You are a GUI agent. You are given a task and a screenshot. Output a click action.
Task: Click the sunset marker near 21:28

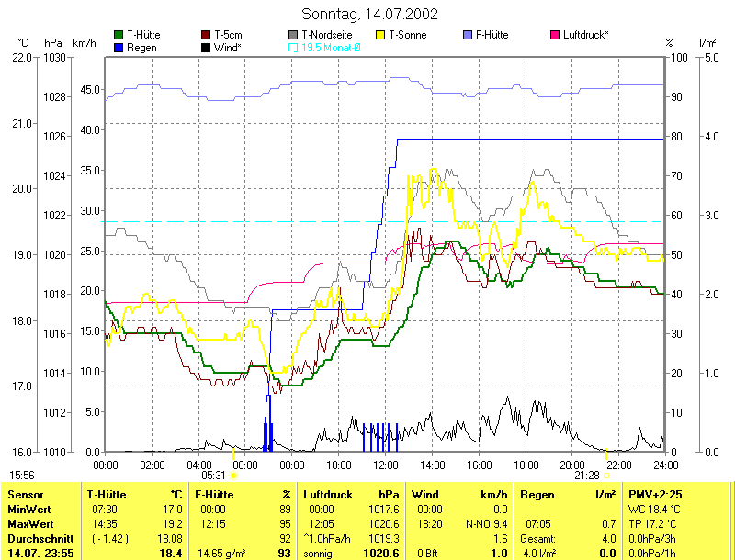[x=607, y=476]
